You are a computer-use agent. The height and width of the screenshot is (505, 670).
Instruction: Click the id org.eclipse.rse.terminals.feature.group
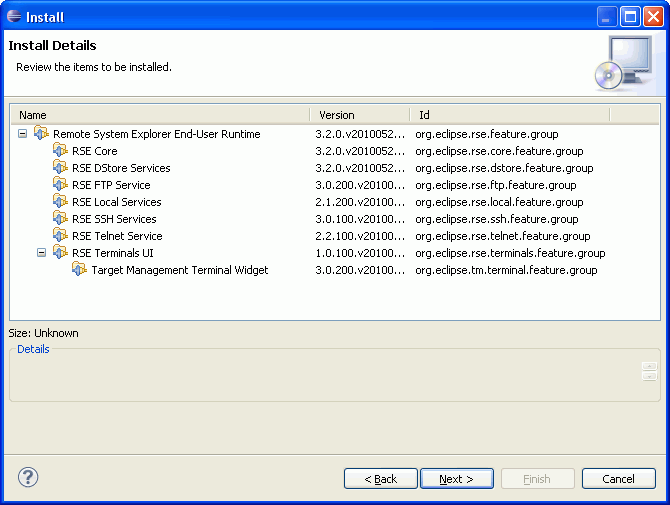coord(510,253)
